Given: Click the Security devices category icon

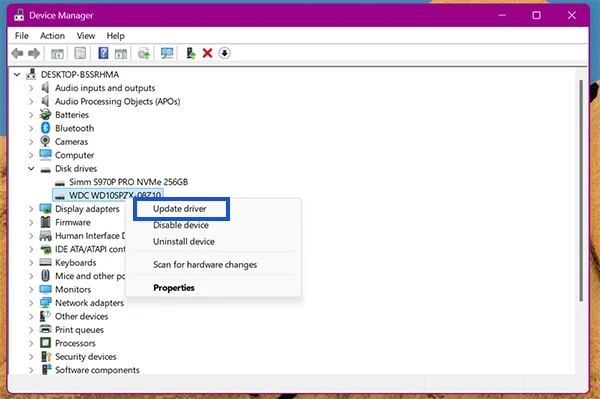Looking at the screenshot, I should [46, 357].
